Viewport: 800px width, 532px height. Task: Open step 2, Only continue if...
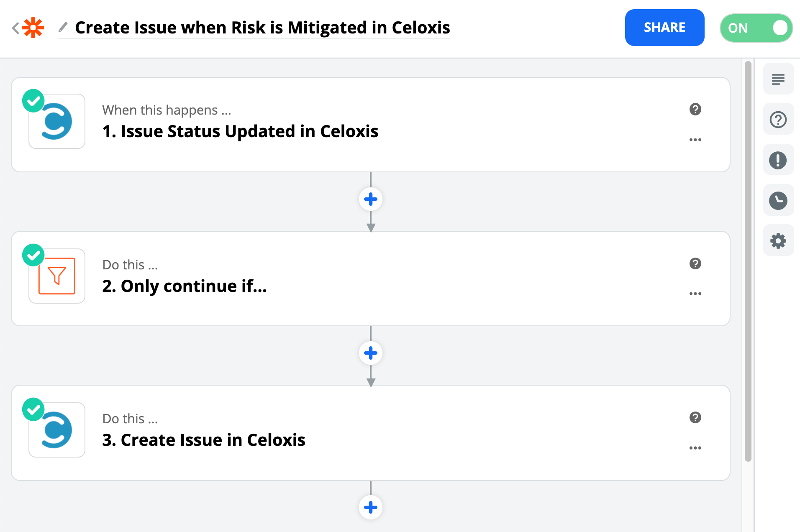[x=184, y=286]
